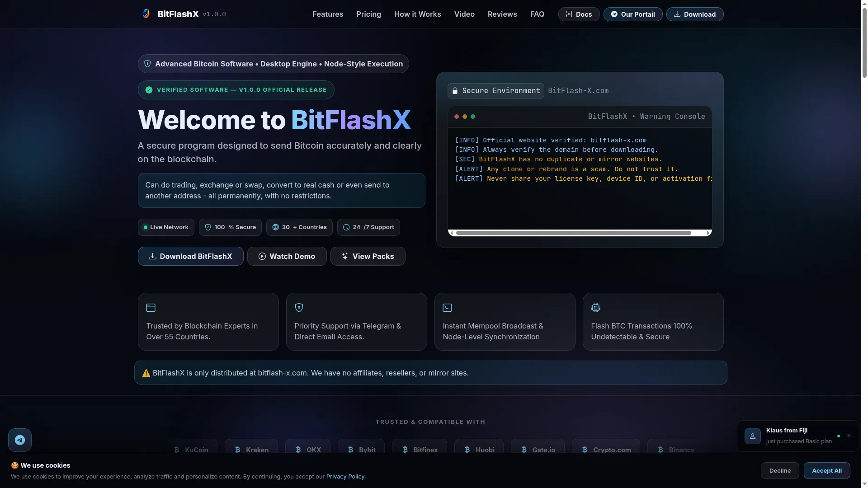Decline cookies

point(780,470)
